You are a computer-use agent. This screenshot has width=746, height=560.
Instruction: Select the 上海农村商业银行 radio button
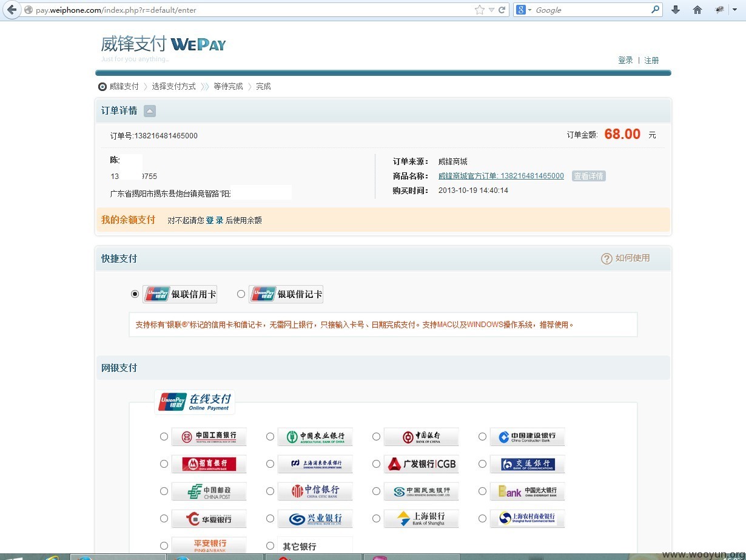tap(482, 518)
